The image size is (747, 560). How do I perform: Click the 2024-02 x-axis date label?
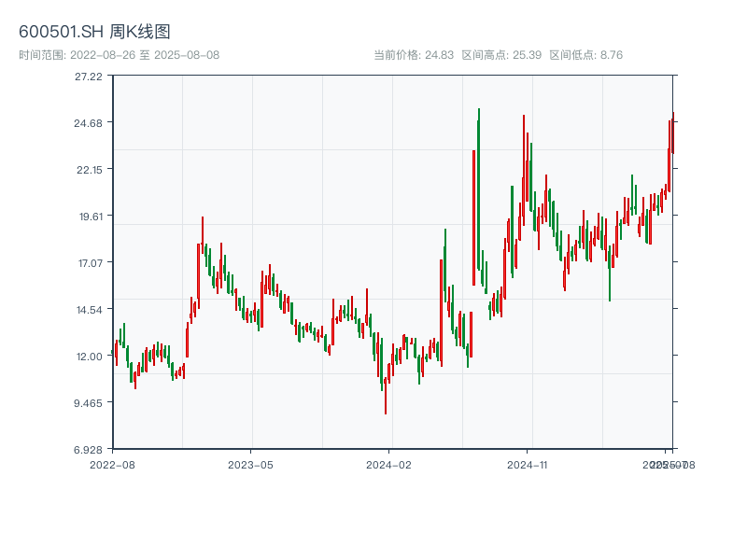pyautogui.click(x=389, y=464)
